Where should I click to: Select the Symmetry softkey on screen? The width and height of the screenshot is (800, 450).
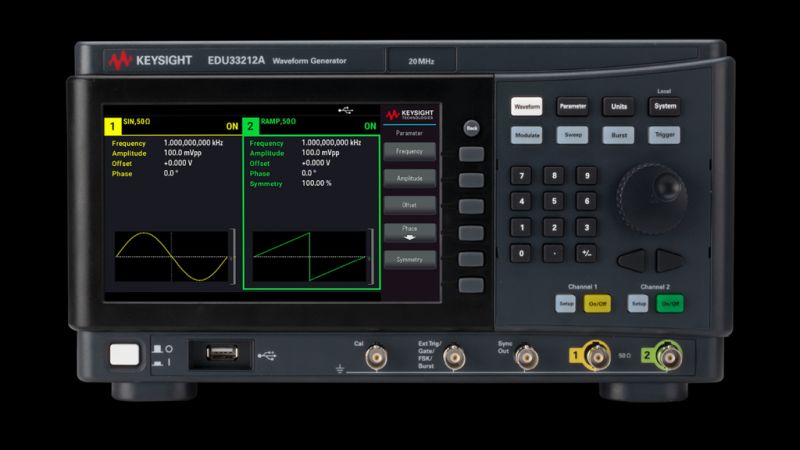tap(410, 259)
